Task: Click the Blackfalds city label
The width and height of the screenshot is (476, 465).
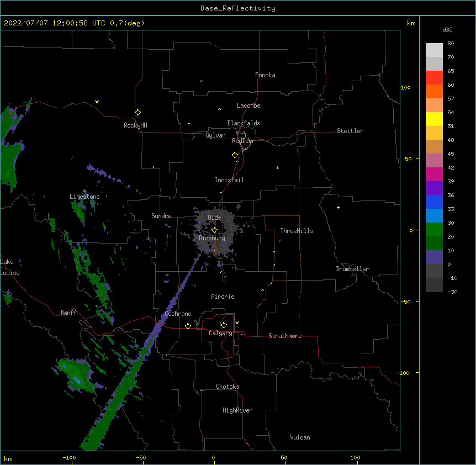Action: click(x=244, y=123)
